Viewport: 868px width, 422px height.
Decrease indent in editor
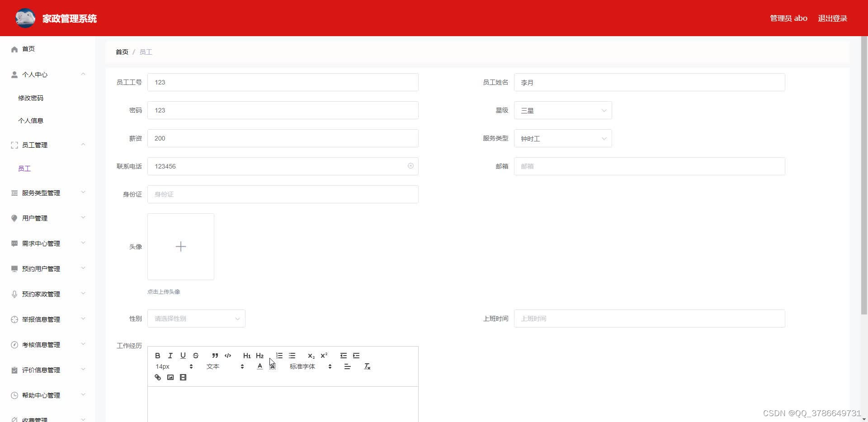coord(344,356)
